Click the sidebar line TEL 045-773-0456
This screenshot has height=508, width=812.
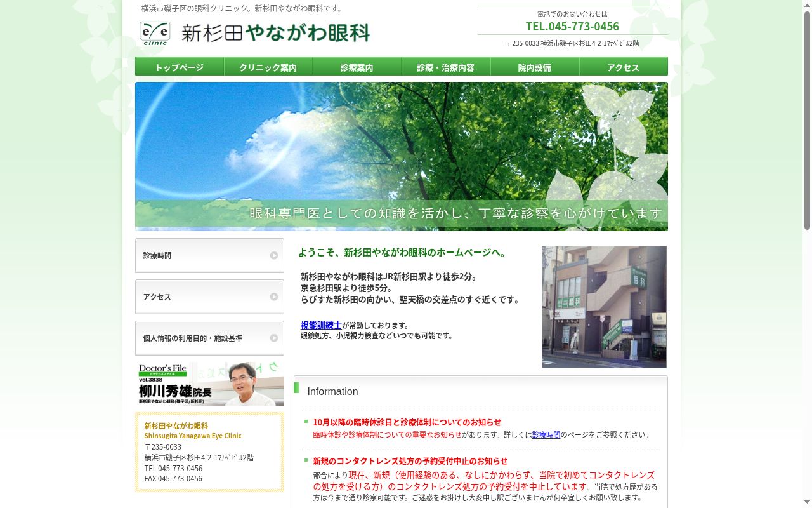click(x=173, y=469)
